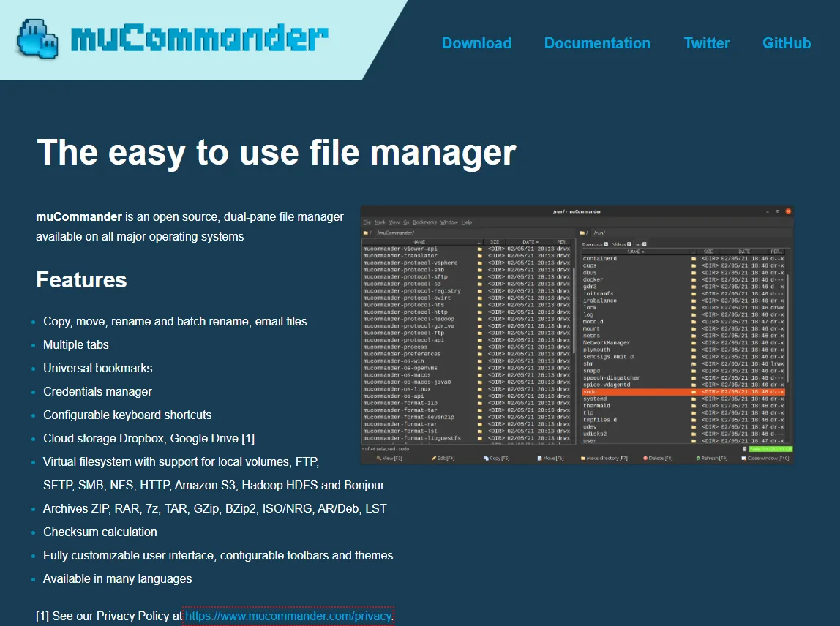Click 'Virtual filesystem with support for local volumes, FTP,'
The height and width of the screenshot is (626, 840).
pyautogui.click(x=181, y=461)
